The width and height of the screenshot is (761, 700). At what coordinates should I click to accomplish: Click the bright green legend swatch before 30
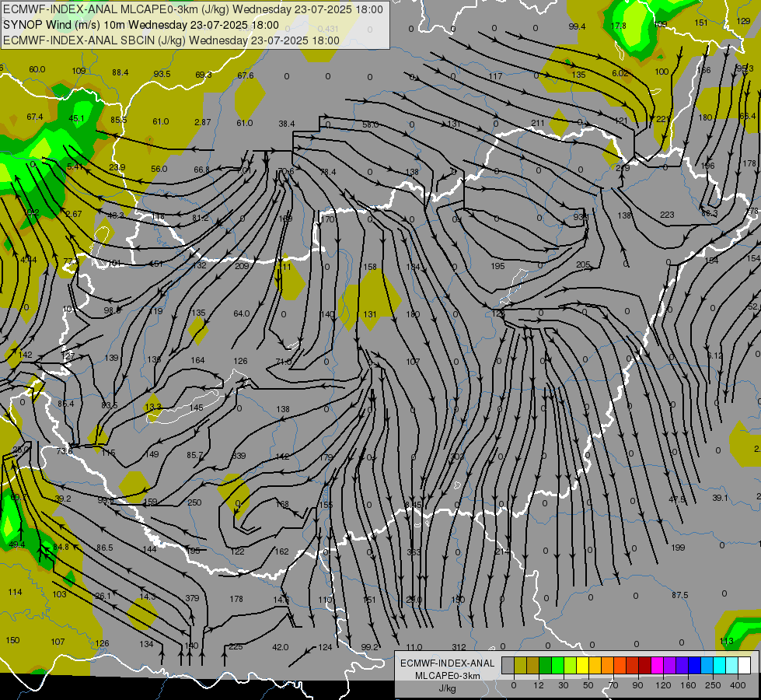[x=557, y=665]
